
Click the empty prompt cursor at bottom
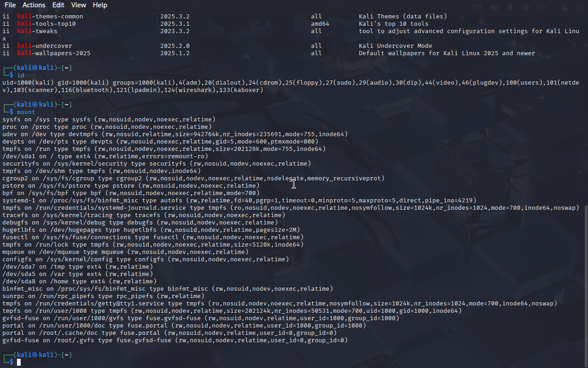(x=19, y=362)
